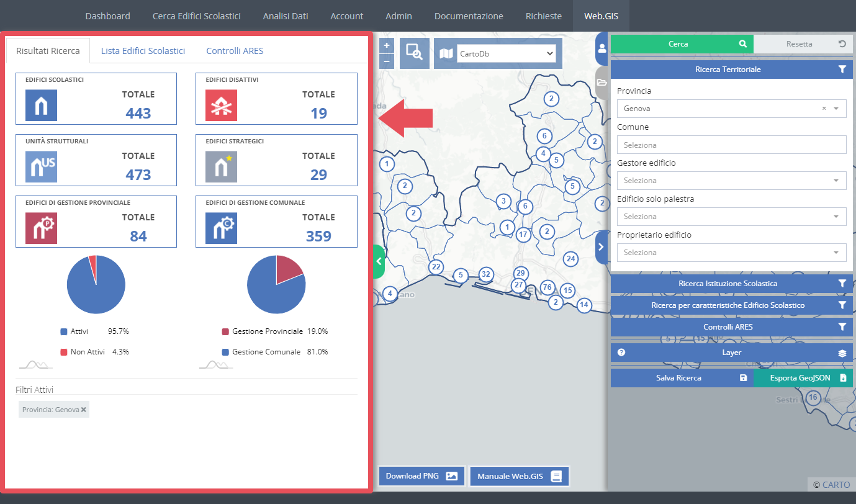Remove the Provincia: Genova active filter
Screen dimensions: 856x504
click(x=84, y=410)
